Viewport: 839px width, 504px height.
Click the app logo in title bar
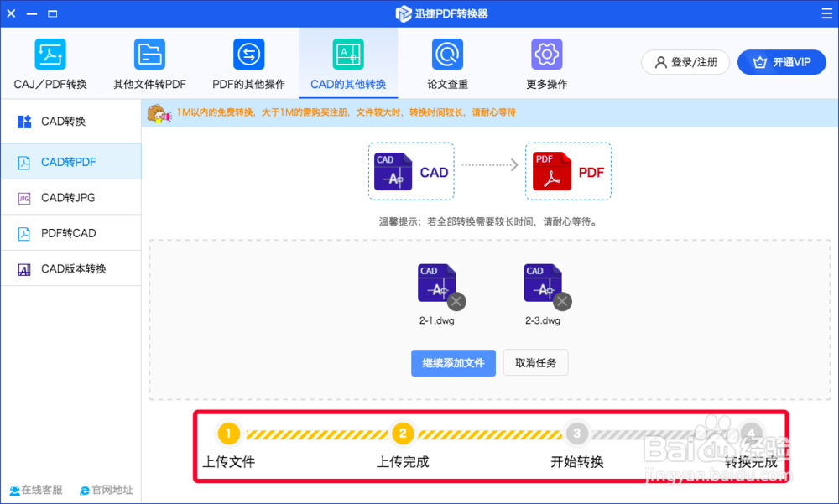pyautogui.click(x=404, y=14)
